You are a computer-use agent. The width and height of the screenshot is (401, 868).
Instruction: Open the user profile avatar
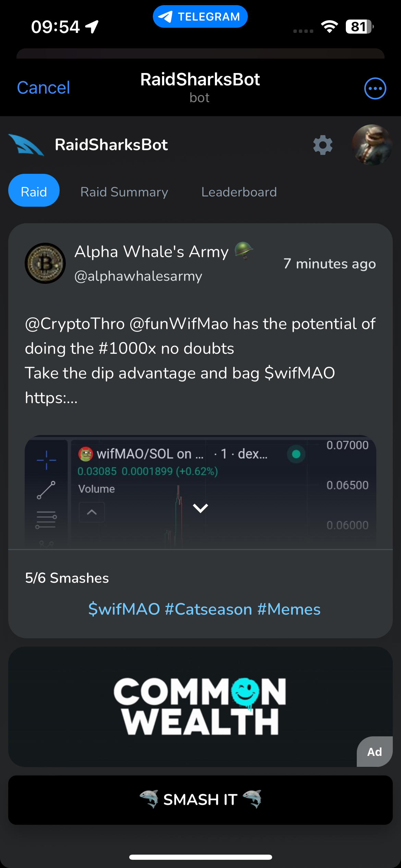coord(372,145)
